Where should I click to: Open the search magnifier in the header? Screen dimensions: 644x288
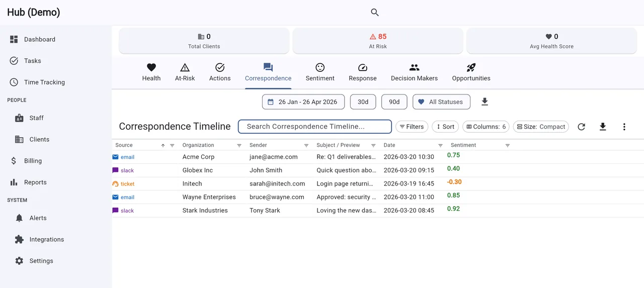tap(375, 13)
